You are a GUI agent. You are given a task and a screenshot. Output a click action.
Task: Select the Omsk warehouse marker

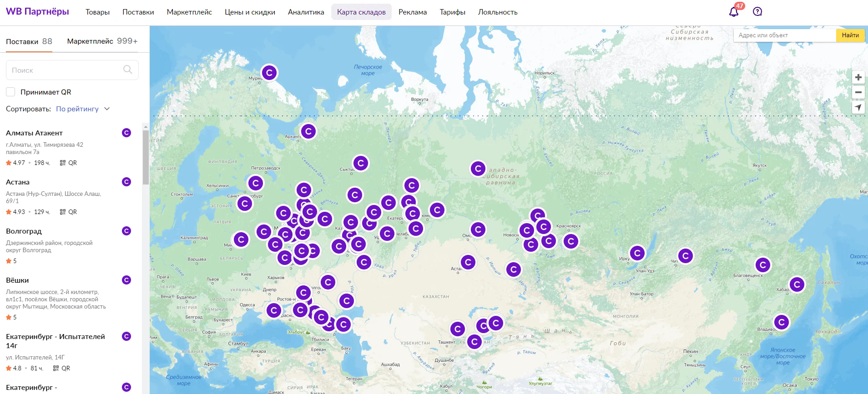click(x=478, y=229)
